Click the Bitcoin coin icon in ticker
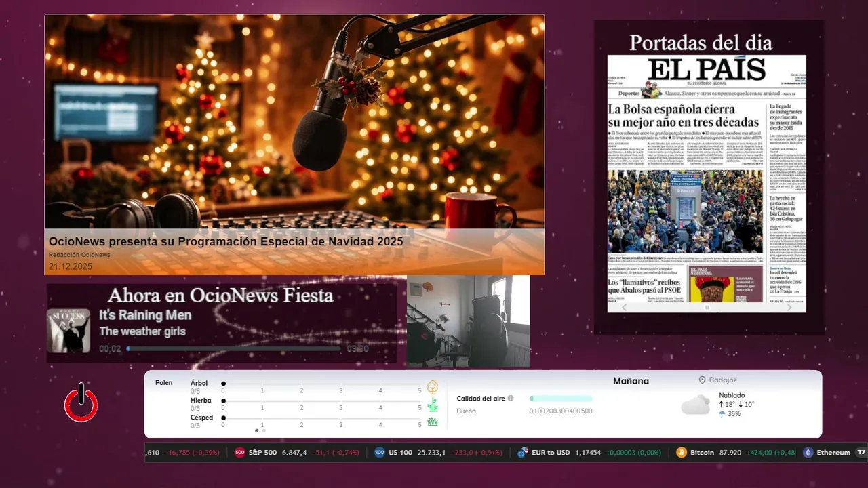868x488 pixels. [x=682, y=453]
